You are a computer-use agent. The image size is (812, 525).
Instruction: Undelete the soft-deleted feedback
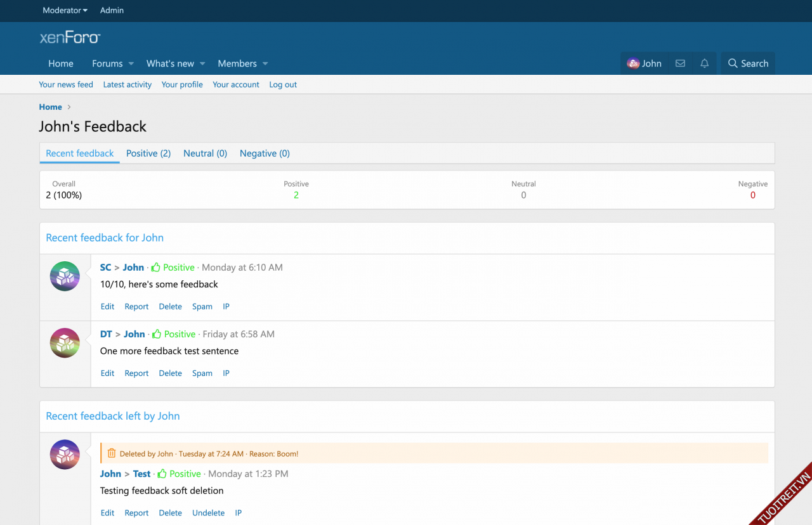[x=208, y=513]
